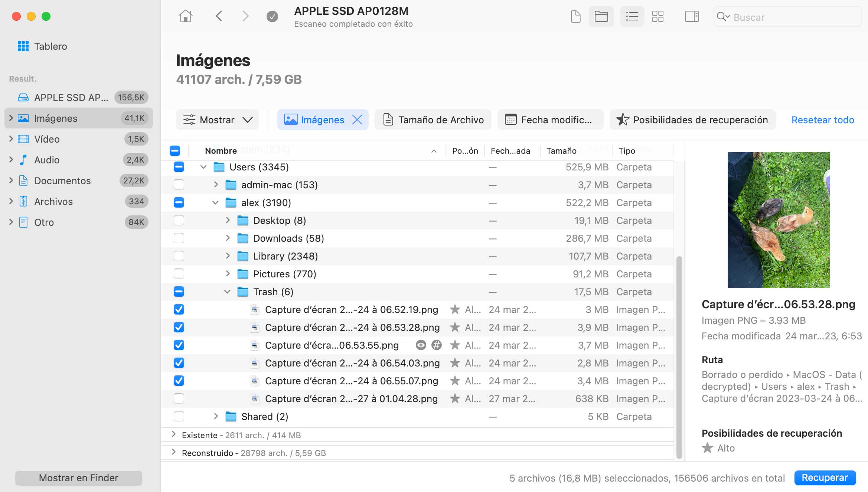
Task: Sort by Tipo column header
Action: point(627,151)
